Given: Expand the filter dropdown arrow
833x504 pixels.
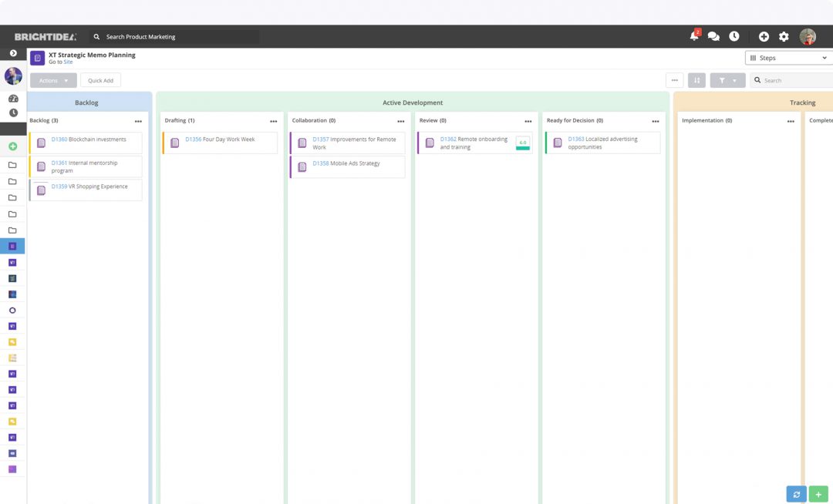Looking at the screenshot, I should [x=734, y=80].
